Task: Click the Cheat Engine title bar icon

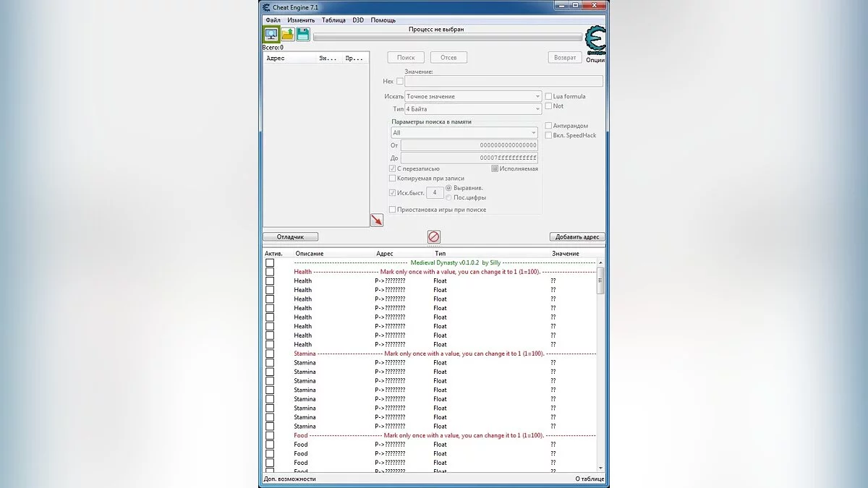Action: (x=266, y=7)
